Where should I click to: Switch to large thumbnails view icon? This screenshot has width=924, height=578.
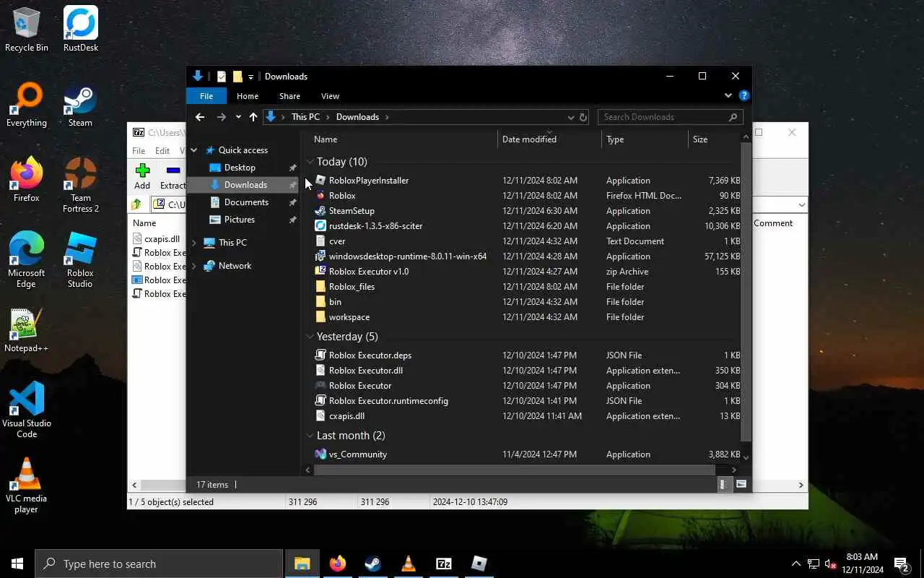click(x=741, y=484)
